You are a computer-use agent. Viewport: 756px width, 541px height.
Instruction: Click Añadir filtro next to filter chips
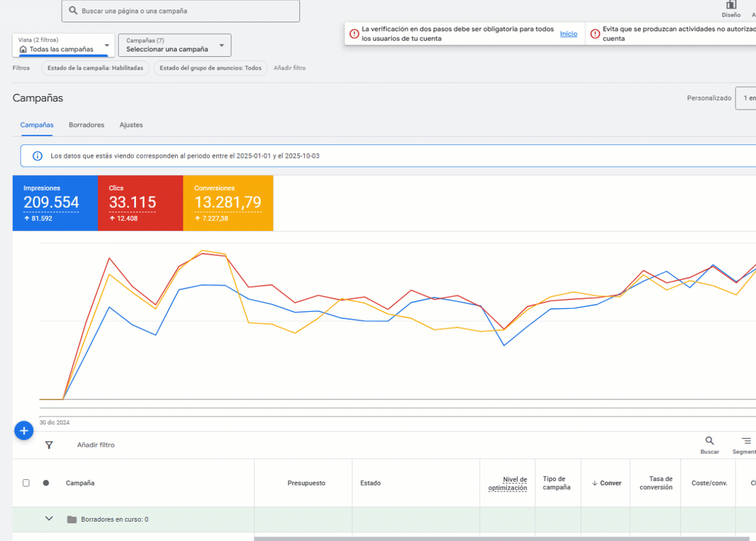click(289, 68)
